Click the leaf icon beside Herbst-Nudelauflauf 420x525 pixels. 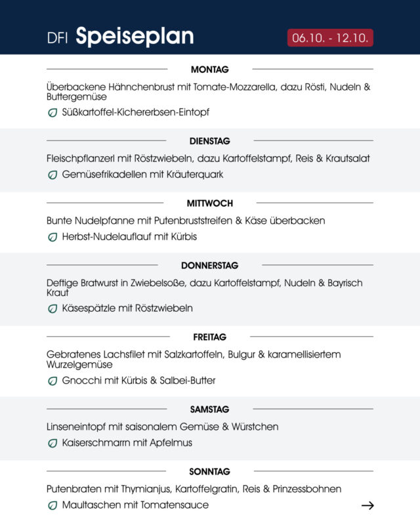pos(52,237)
